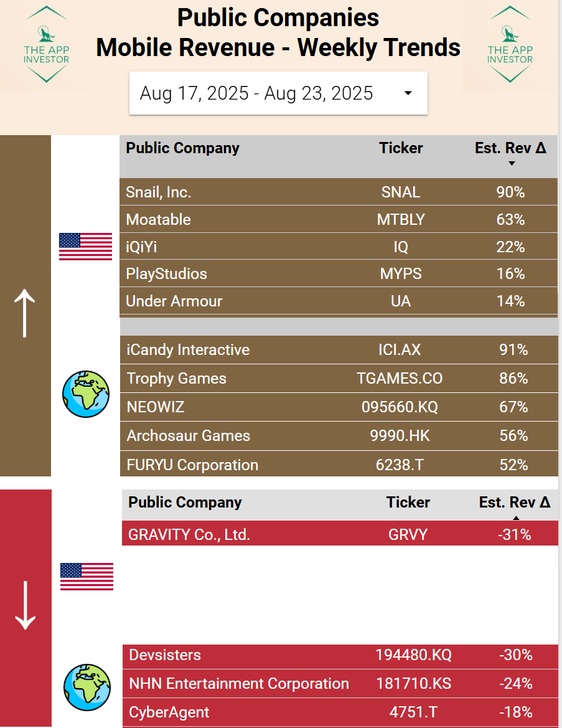This screenshot has height=728, width=562.
Task: Click the iCandy Interactive company name
Action: (x=188, y=349)
